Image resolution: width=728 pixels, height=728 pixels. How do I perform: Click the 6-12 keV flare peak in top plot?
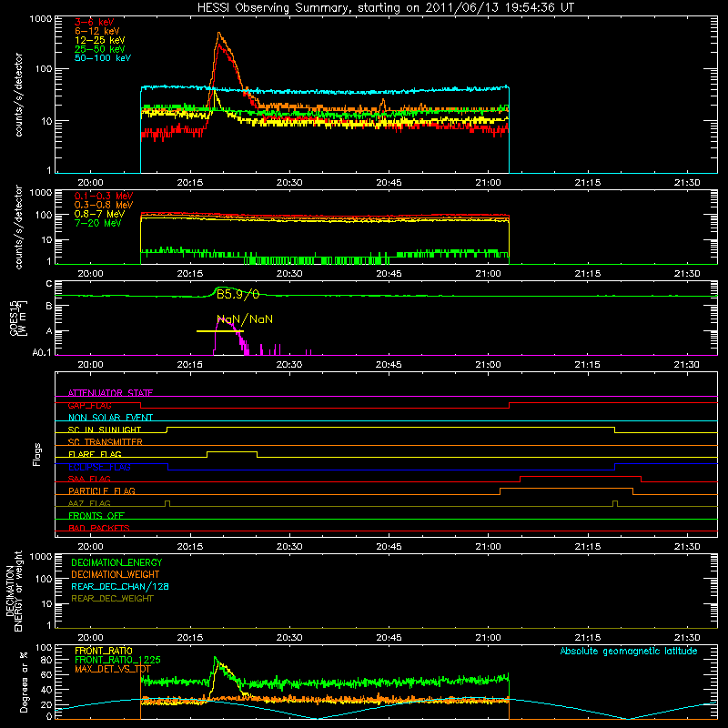click(219, 34)
